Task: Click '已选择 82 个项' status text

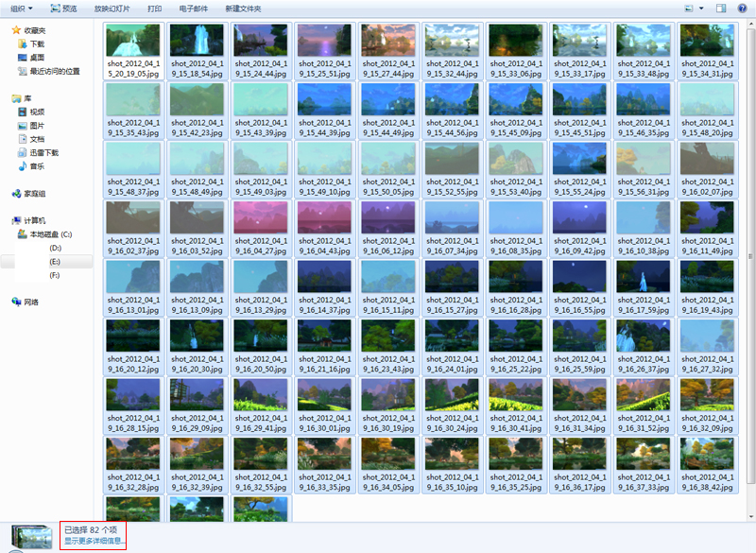Action: coord(91,529)
